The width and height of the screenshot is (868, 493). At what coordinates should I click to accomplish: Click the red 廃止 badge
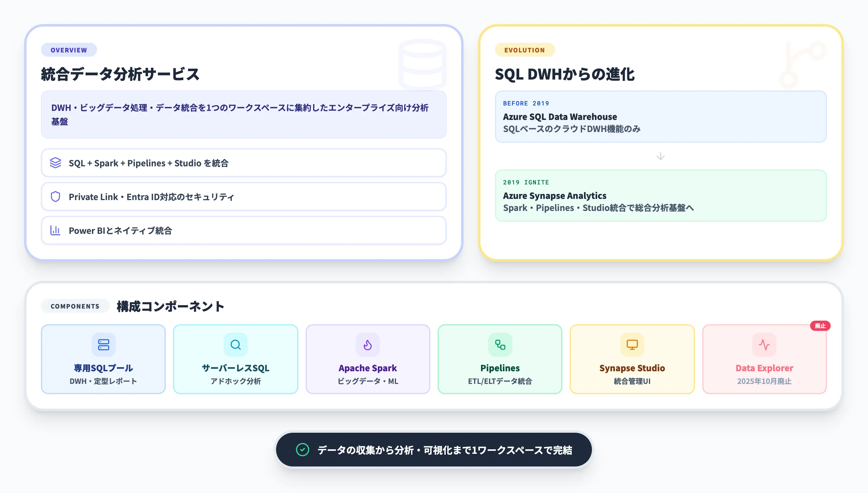[820, 326]
